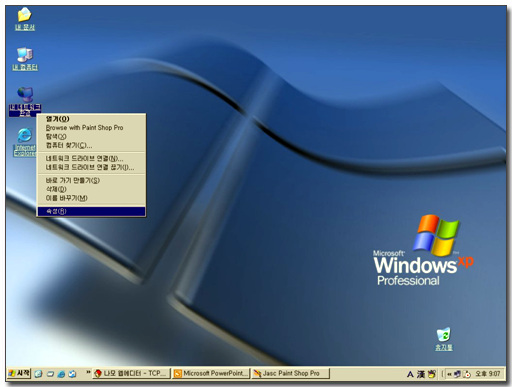The width and height of the screenshot is (512, 387).
Task: Click the IME 'A' language indicator
Action: click(x=410, y=374)
